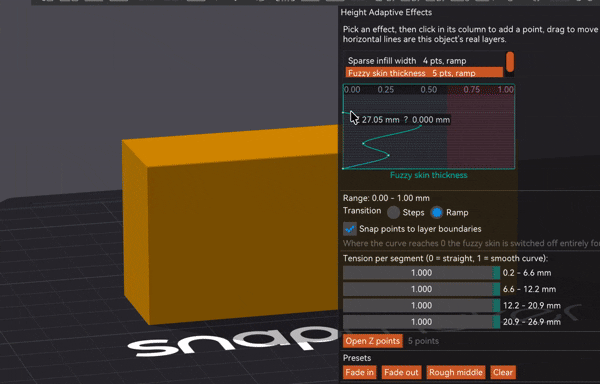The width and height of the screenshot is (600, 384).
Task: Click the 0.75 axis label on graph
Action: pyautogui.click(x=471, y=90)
